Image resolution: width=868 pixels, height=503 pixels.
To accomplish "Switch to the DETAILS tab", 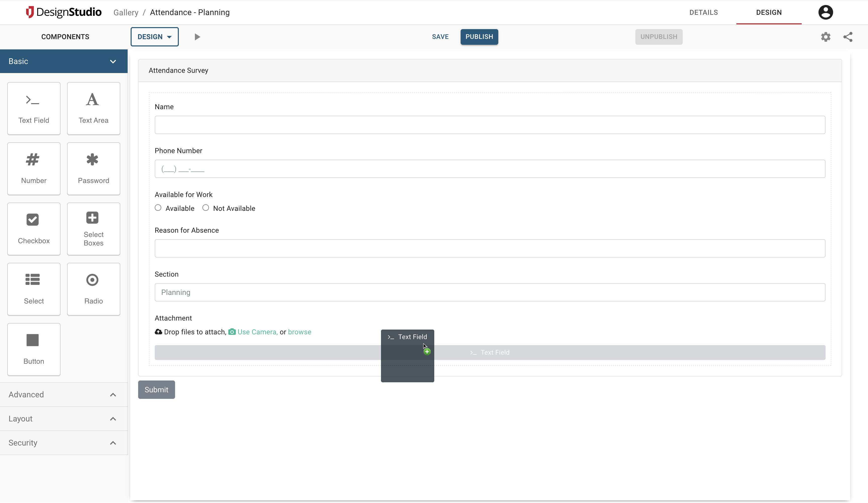I will (704, 12).
